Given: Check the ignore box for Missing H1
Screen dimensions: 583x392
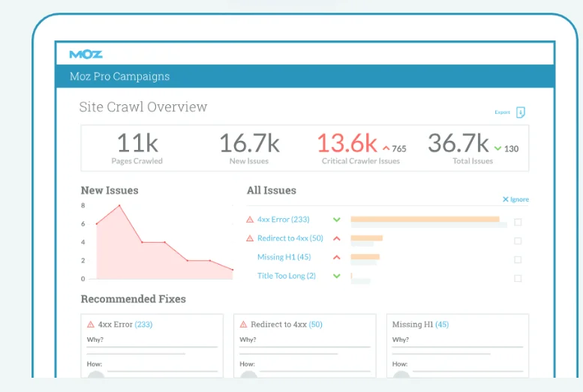Looking at the screenshot, I should [x=518, y=259].
